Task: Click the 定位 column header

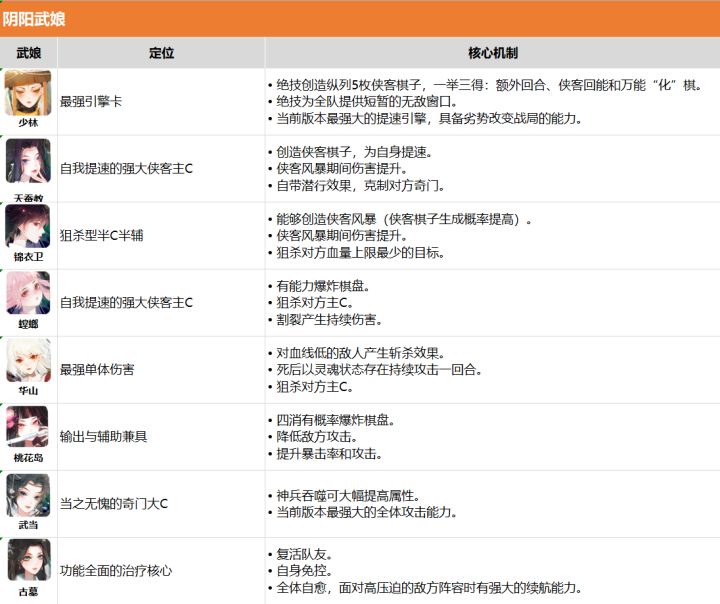Action: click(161, 53)
